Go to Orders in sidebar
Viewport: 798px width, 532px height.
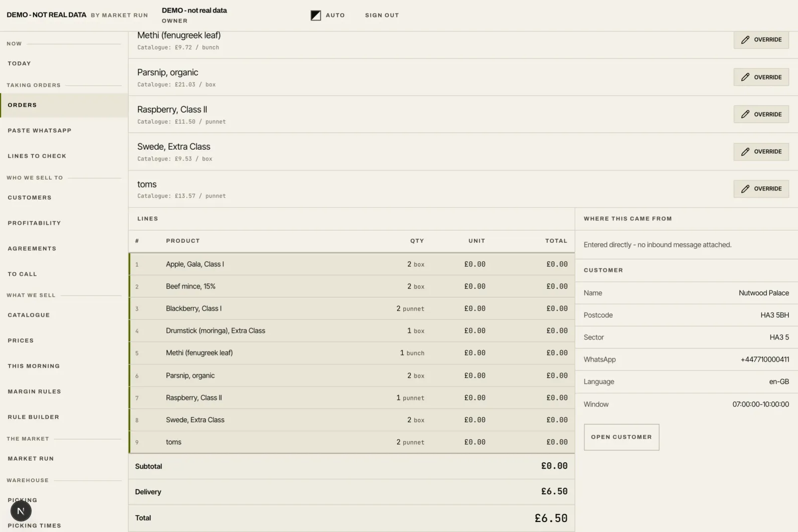click(64, 105)
